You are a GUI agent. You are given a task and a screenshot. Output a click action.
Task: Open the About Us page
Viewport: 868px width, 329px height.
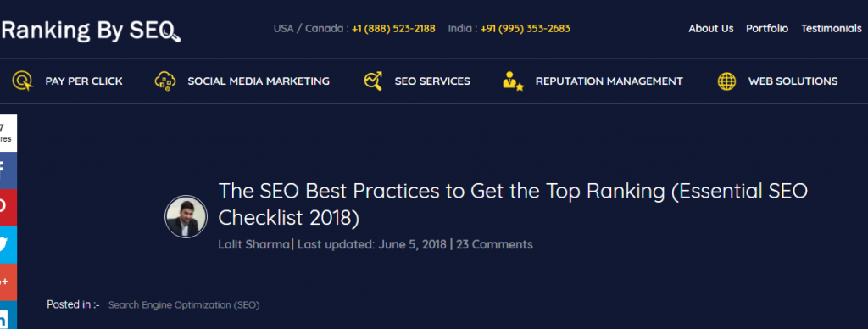pyautogui.click(x=711, y=28)
